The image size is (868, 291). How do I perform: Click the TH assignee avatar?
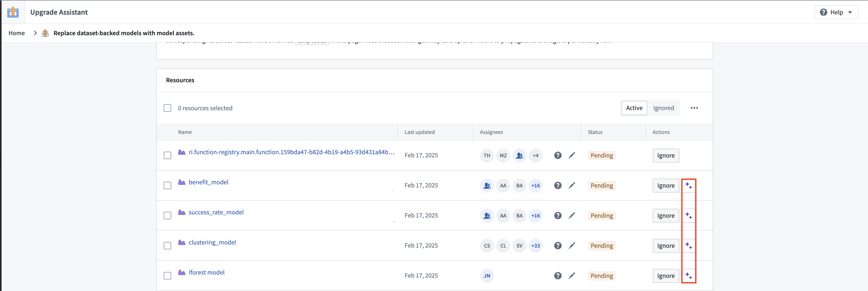pyautogui.click(x=487, y=156)
